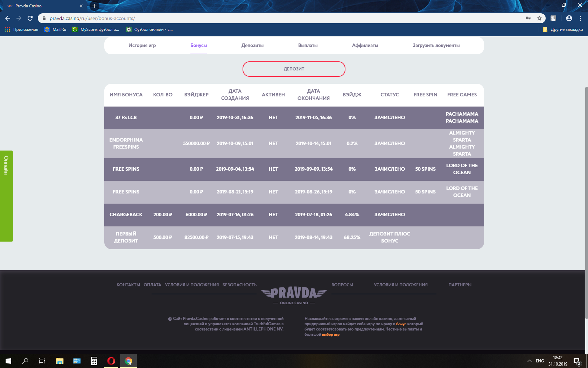Open Chrome three-dot menu
Screen dimensions: 588x368
pyautogui.click(x=581, y=18)
